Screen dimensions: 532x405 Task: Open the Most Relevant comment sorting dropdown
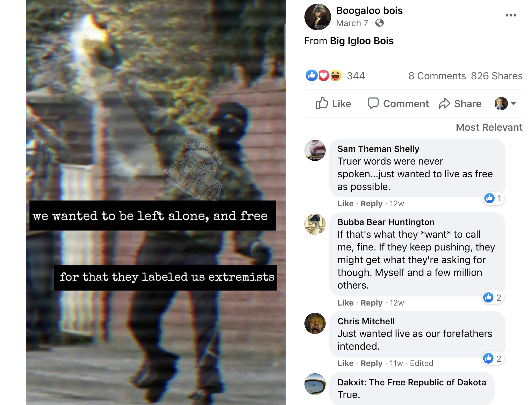(489, 127)
